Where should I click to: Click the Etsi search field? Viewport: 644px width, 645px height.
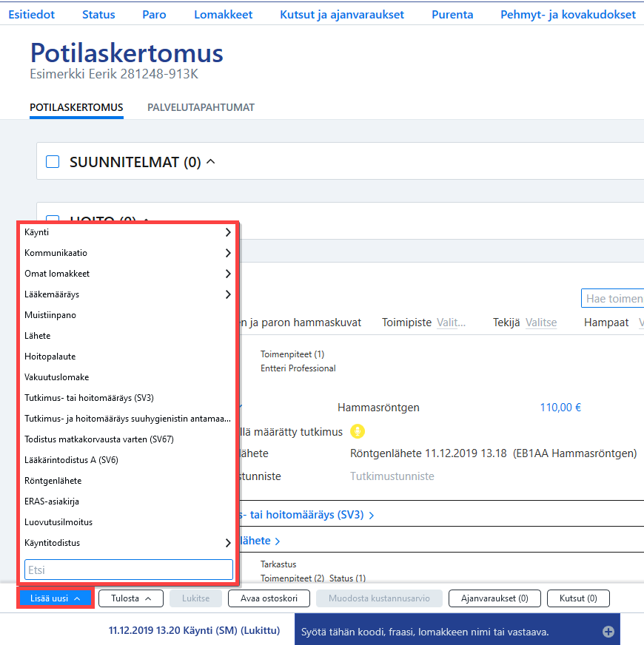(x=129, y=570)
